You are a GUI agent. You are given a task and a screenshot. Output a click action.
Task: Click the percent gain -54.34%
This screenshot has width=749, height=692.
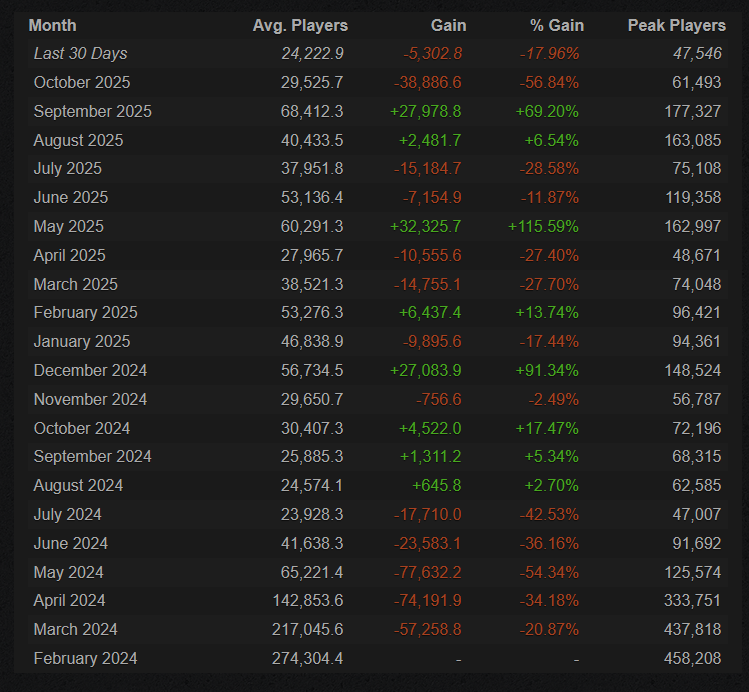tap(549, 572)
